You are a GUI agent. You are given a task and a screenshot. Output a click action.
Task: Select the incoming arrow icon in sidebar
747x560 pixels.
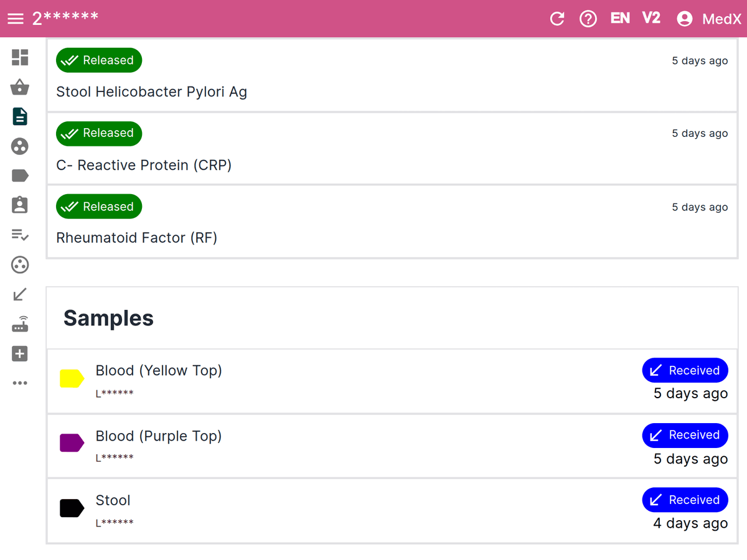[x=20, y=294]
